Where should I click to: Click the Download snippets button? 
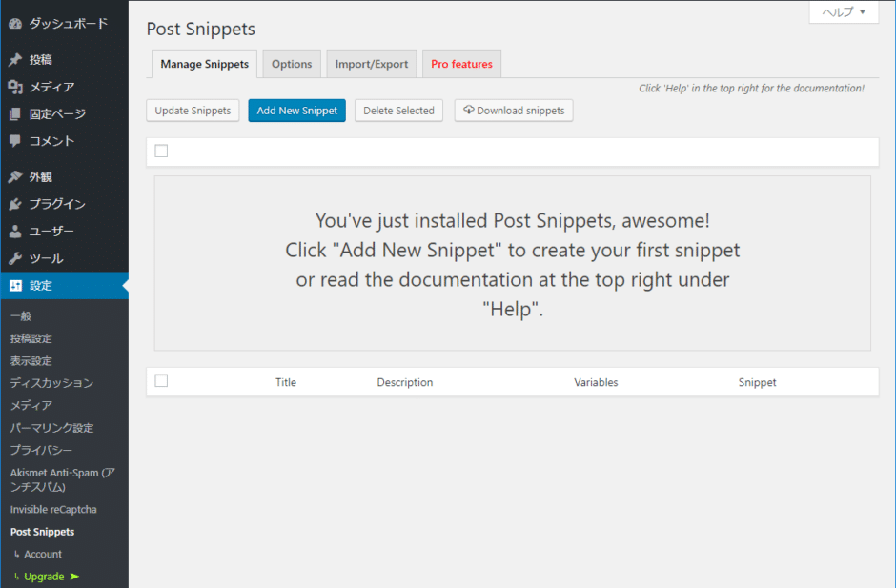514,111
